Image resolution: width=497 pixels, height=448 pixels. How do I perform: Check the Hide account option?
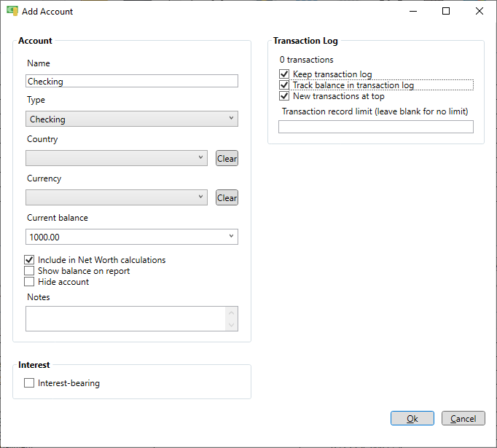pos(29,282)
